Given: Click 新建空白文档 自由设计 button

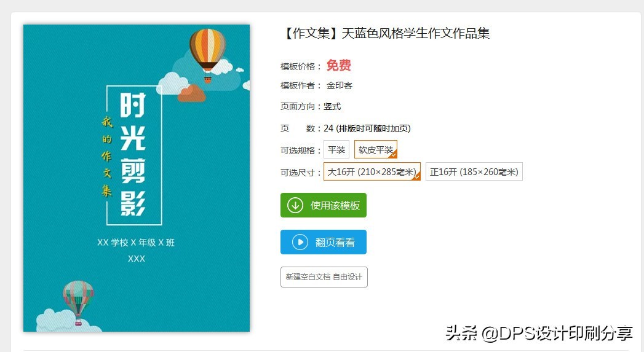Looking at the screenshot, I should pos(324,277).
